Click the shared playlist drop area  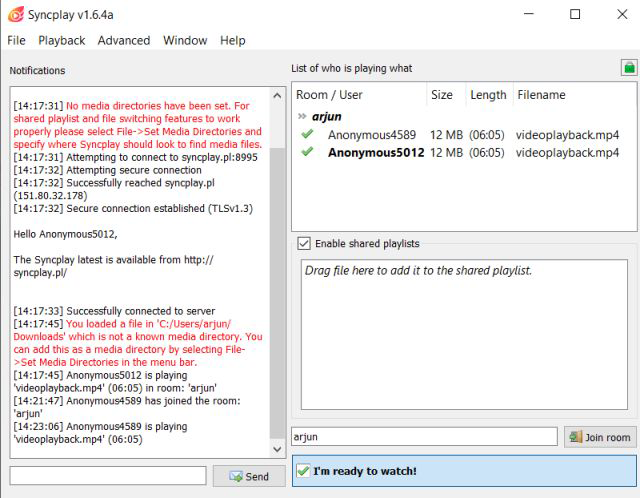(x=464, y=334)
